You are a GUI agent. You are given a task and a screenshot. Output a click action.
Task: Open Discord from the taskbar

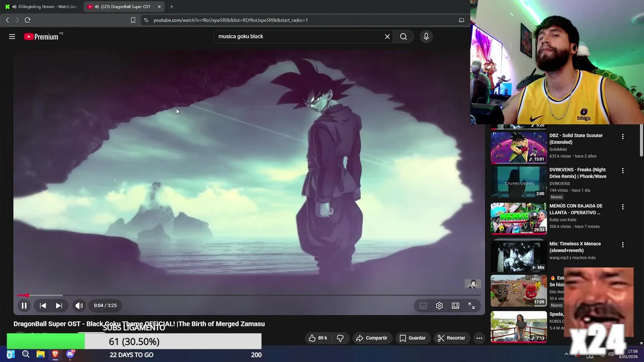[x=70, y=354]
